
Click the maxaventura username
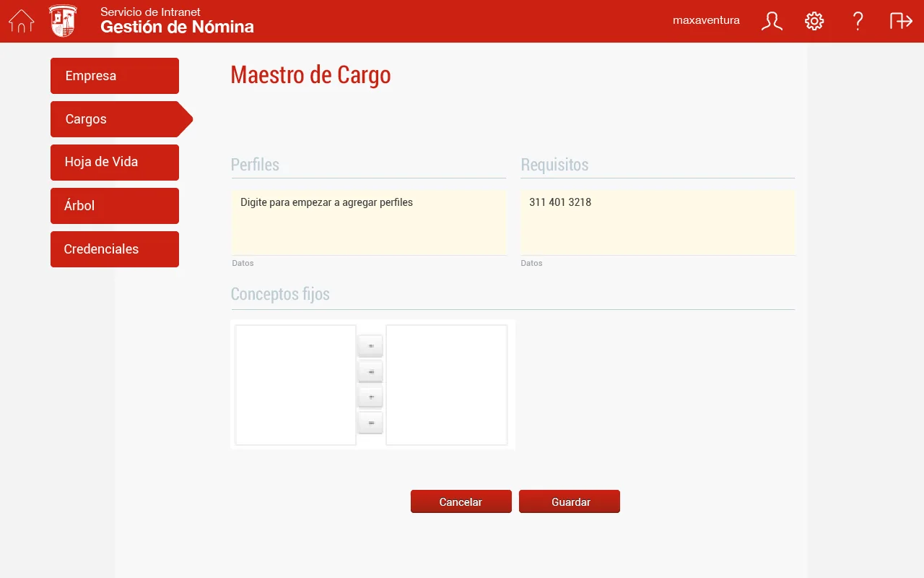click(x=706, y=20)
